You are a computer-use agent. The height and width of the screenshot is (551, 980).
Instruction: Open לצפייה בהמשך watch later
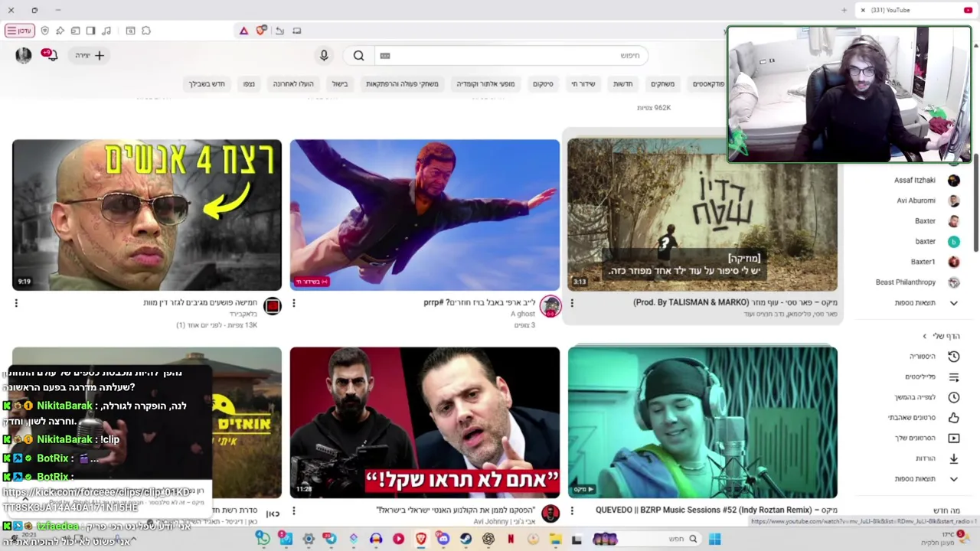pos(926,397)
